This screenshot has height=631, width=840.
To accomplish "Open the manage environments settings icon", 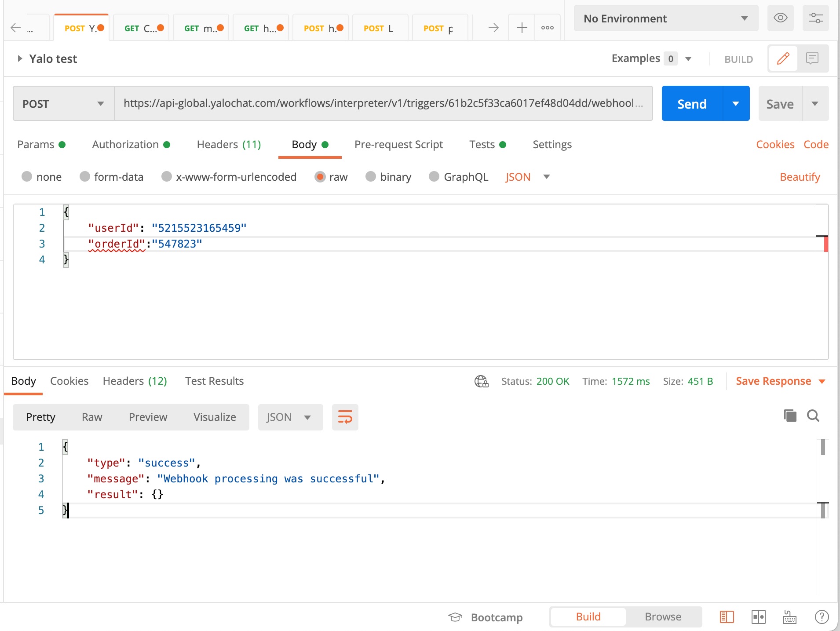I will [x=815, y=18].
